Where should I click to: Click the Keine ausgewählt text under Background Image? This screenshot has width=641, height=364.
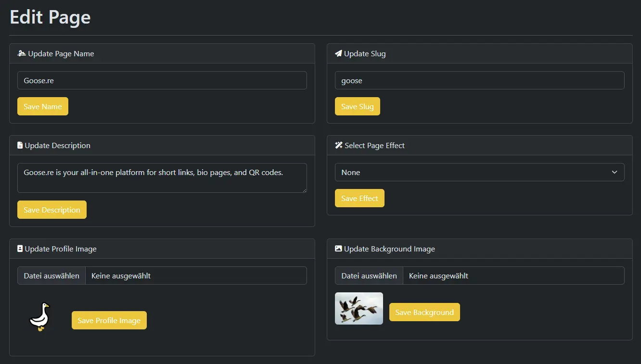(438, 276)
